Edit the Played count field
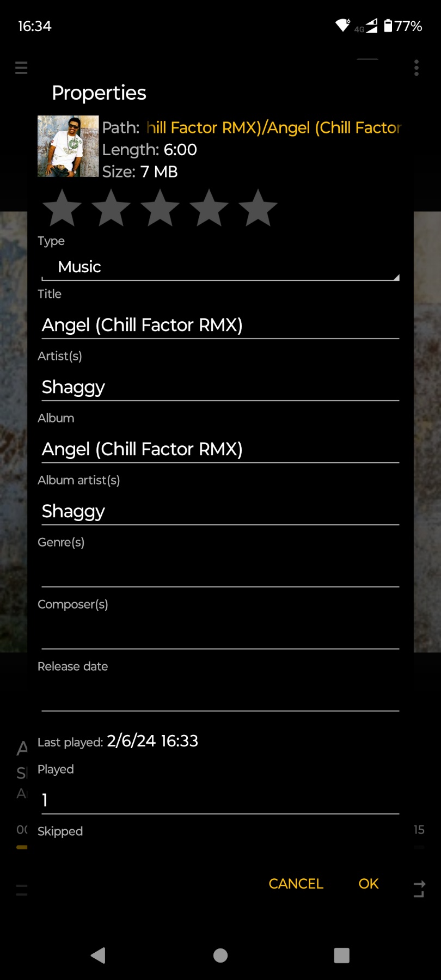The image size is (441, 980). 220,800
